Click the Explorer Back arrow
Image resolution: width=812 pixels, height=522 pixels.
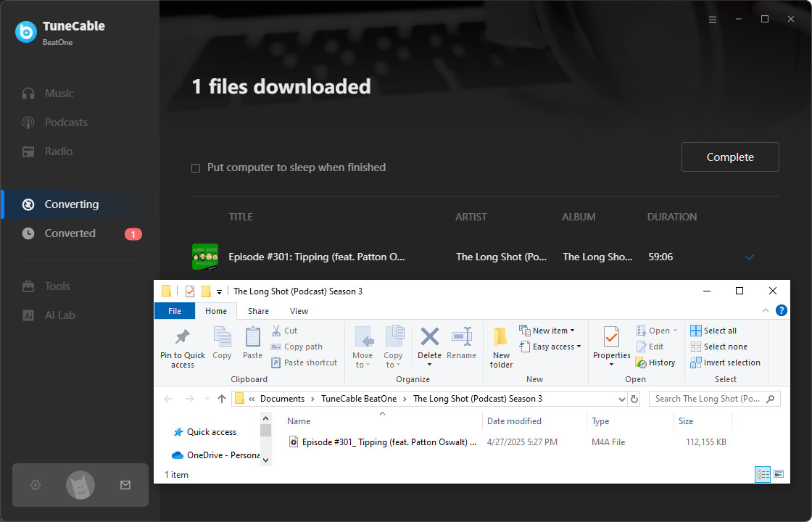pyautogui.click(x=168, y=399)
